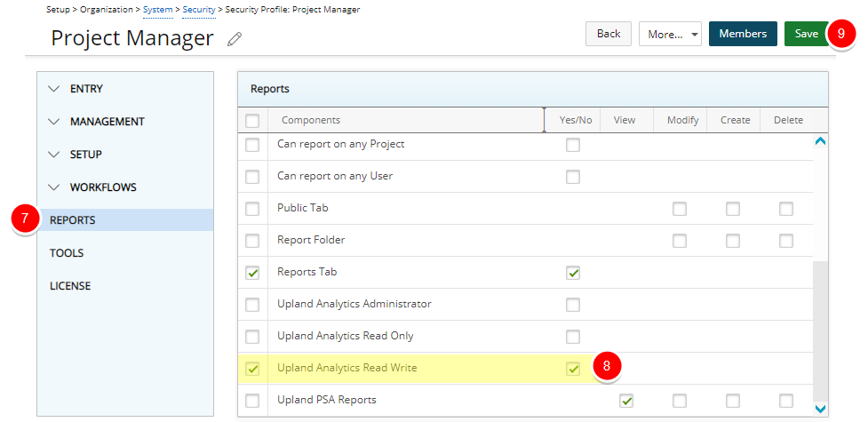Click the Save button
Image resolution: width=868 pixels, height=422 pixels.
[806, 34]
